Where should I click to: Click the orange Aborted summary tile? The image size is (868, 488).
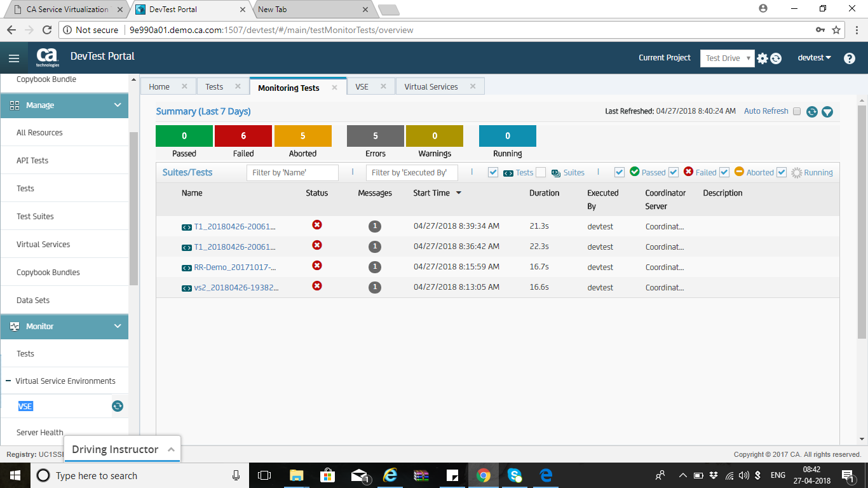[303, 136]
